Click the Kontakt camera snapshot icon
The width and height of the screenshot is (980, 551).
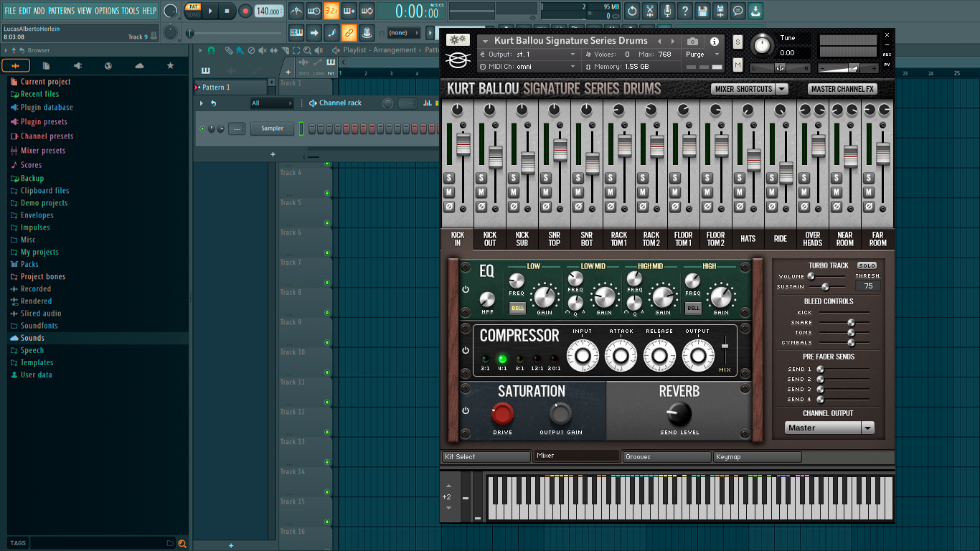[692, 42]
